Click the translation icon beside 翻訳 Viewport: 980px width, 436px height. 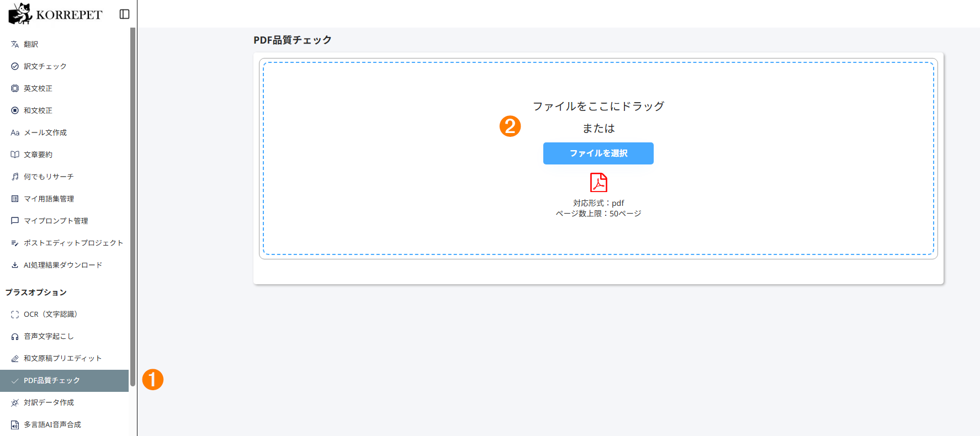15,44
